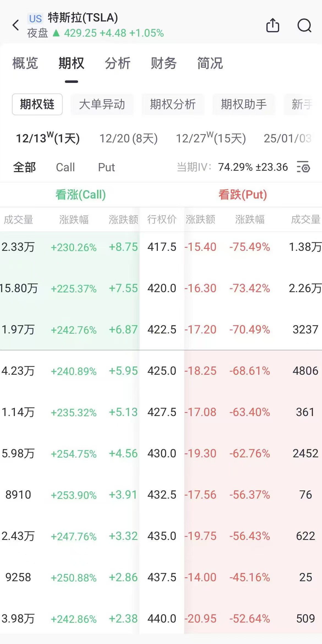Filter options to Call only

pos(65,167)
